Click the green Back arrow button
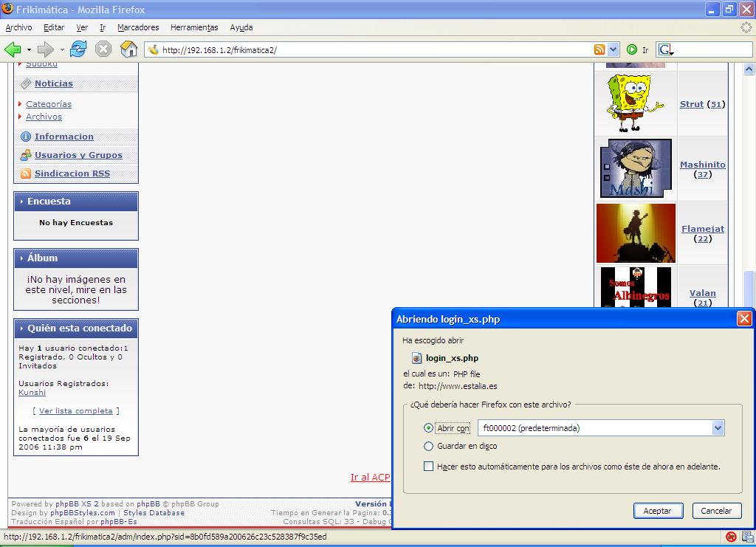Image resolution: width=756 pixels, height=547 pixels. (x=13, y=49)
